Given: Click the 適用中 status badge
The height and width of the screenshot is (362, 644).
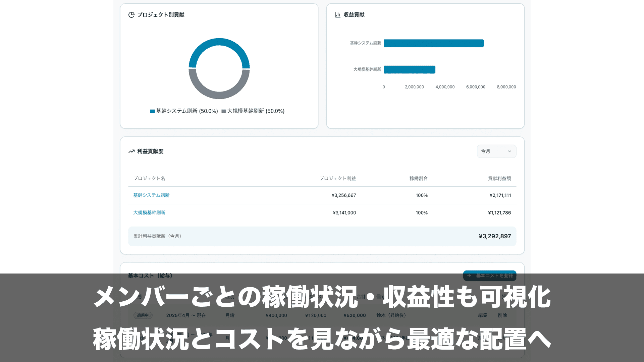Looking at the screenshot, I should (x=143, y=315).
